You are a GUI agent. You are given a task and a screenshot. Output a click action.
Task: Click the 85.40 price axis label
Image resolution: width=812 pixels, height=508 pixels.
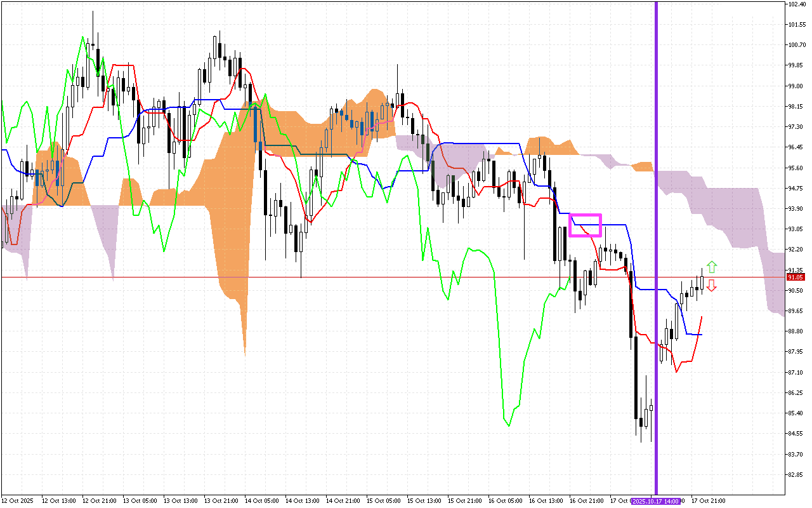797,413
